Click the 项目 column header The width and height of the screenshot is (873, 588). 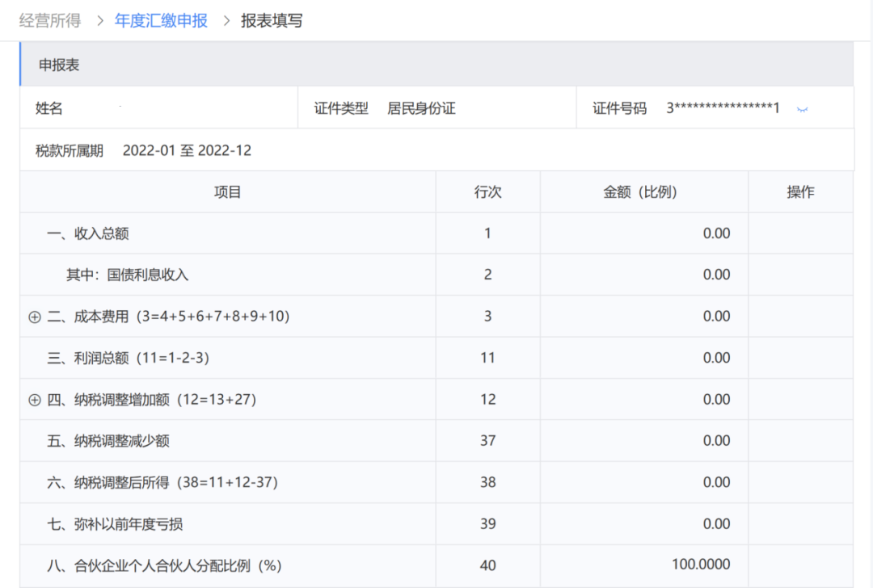[x=228, y=192]
